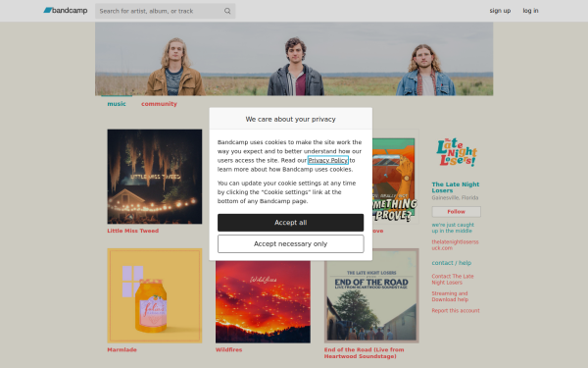The image size is (588, 368).
Task: Open Contact The Late Night Losers link
Action: coord(452,279)
